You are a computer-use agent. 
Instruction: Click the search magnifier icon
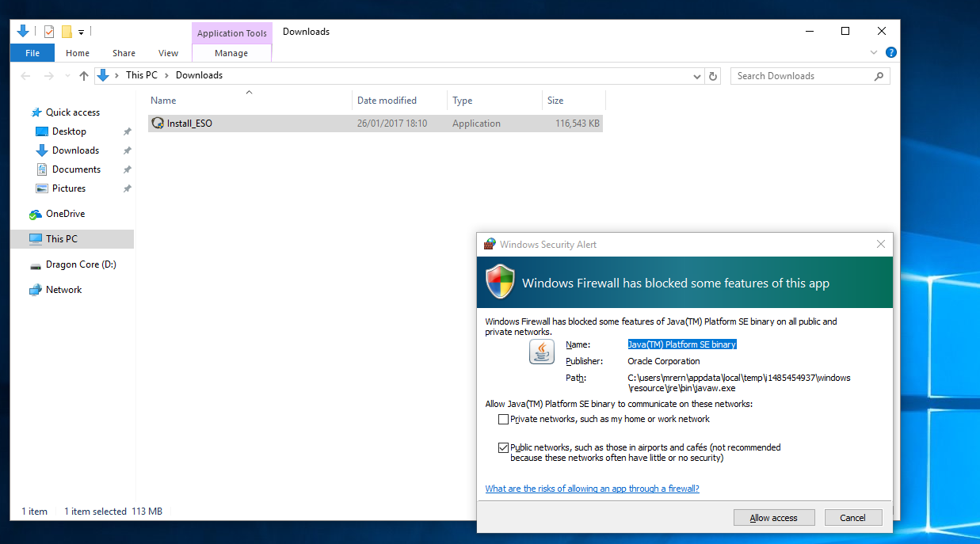tap(879, 76)
